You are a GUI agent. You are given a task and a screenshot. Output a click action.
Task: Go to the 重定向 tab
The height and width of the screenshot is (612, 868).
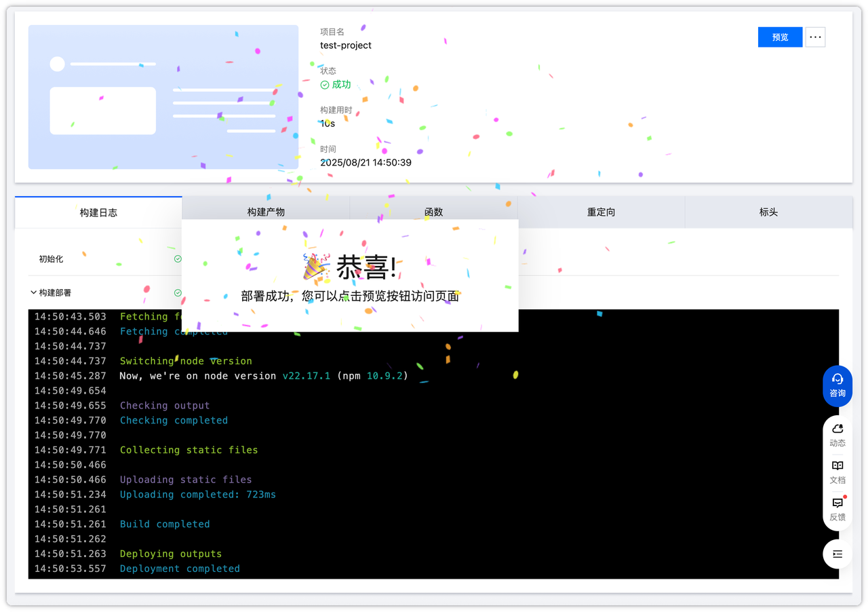pos(601,212)
